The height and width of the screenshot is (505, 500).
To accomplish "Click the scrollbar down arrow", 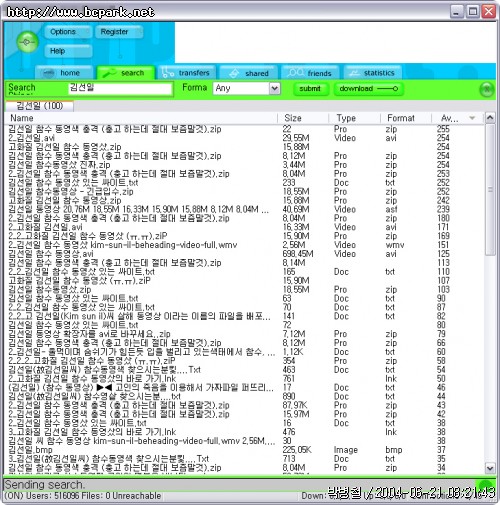I will (x=490, y=468).
